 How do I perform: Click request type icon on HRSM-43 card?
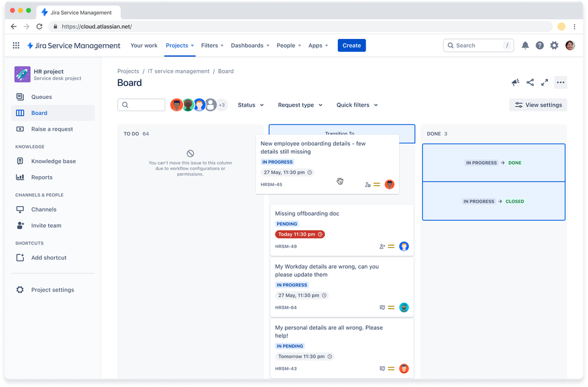382,369
